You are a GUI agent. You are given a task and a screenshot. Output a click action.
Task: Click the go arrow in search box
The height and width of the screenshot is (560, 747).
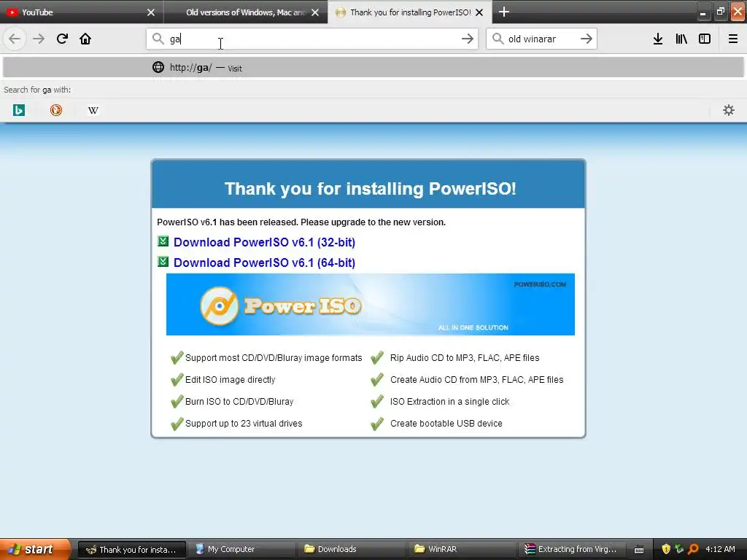pyautogui.click(x=586, y=39)
